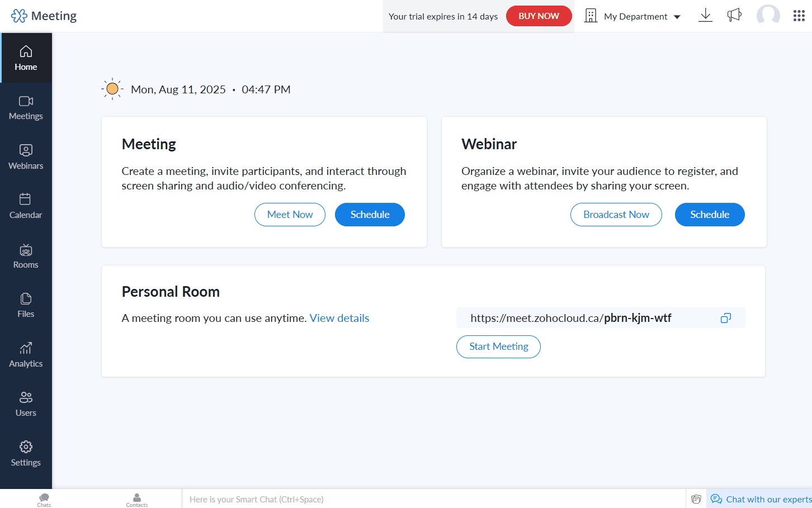Click the BUY NOW button

click(539, 16)
